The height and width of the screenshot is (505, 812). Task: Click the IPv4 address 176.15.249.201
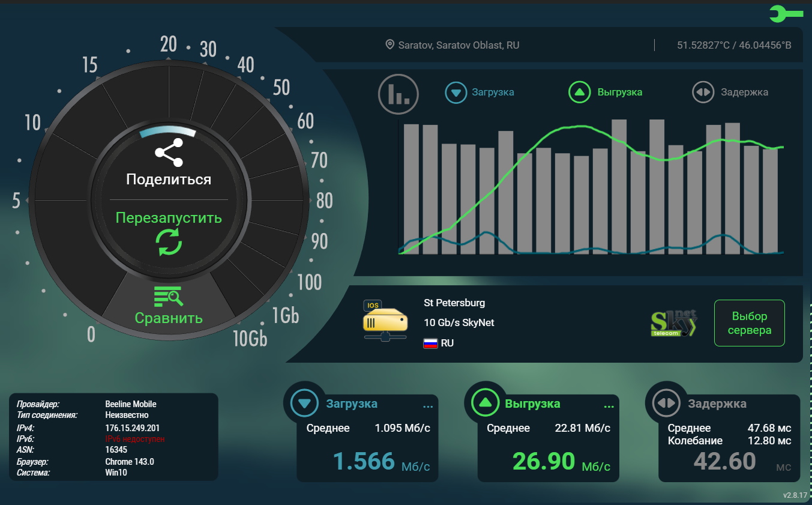click(132, 428)
